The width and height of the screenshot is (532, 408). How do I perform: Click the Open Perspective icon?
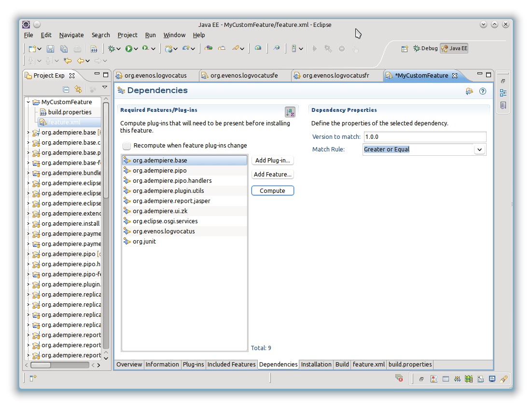coord(405,48)
